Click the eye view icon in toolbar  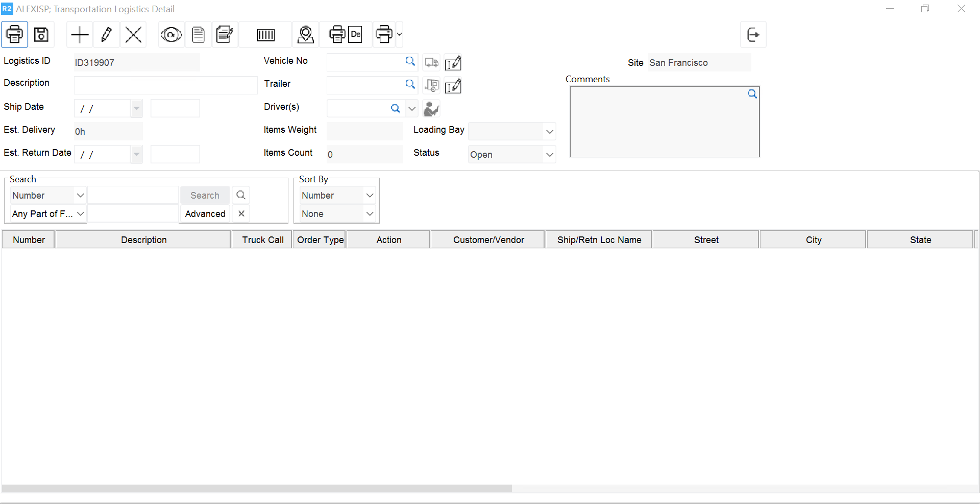tap(171, 35)
